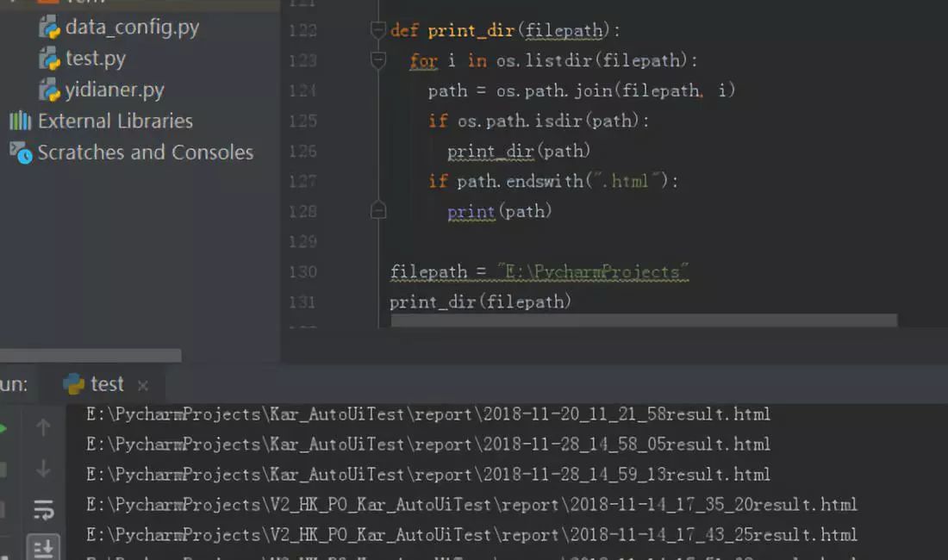This screenshot has width=948, height=560.
Task: Select yidianer.py in the project tree
Action: [115, 90]
